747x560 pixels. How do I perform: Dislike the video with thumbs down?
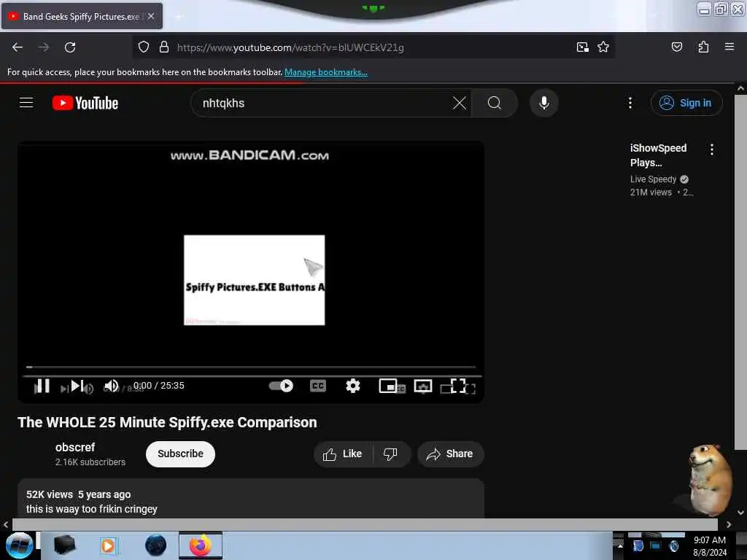tap(391, 454)
